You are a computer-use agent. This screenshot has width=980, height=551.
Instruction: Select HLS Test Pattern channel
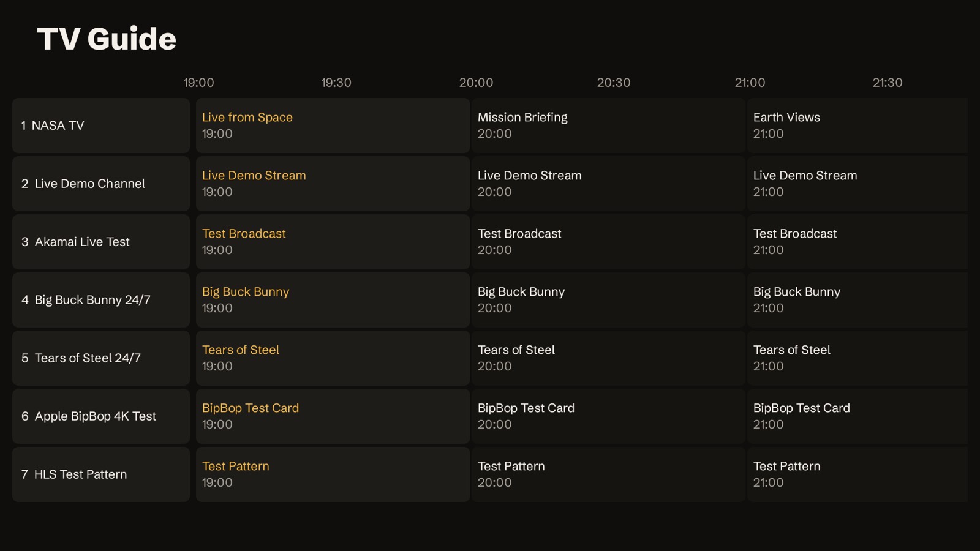101,474
